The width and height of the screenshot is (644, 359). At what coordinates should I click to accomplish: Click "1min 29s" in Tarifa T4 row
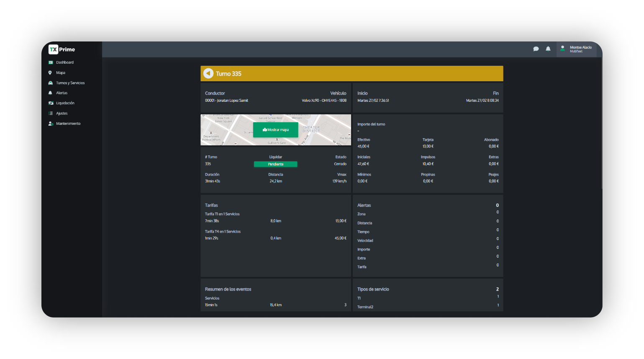click(x=211, y=238)
